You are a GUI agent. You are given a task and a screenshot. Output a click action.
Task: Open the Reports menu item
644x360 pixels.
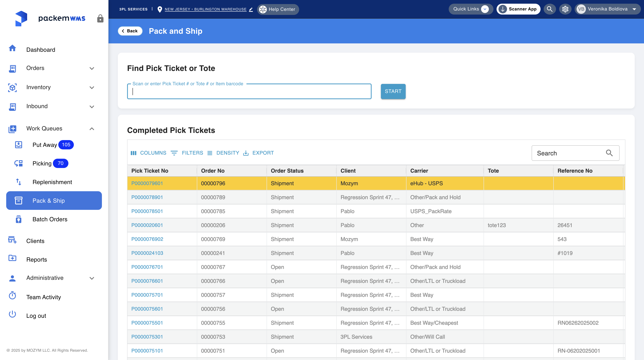[x=36, y=259]
